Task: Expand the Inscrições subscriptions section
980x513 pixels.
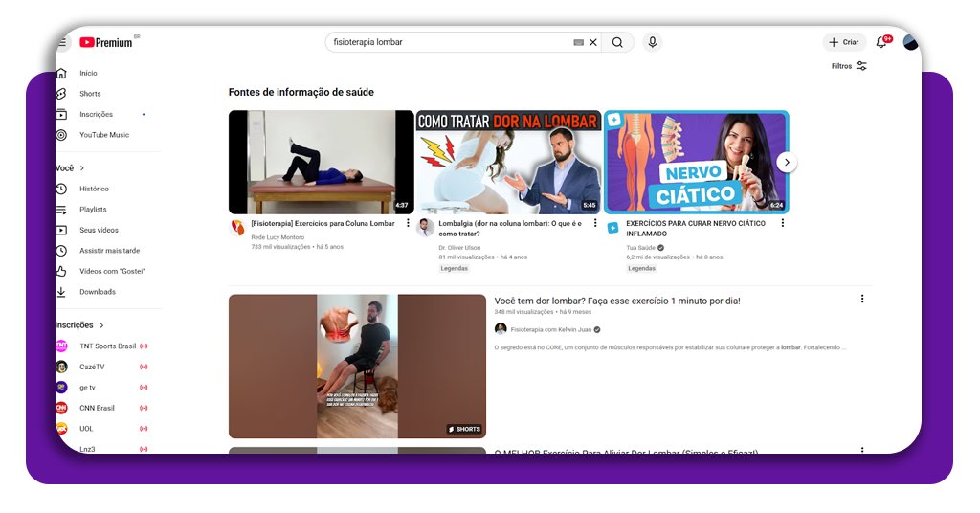Action: pos(79,324)
